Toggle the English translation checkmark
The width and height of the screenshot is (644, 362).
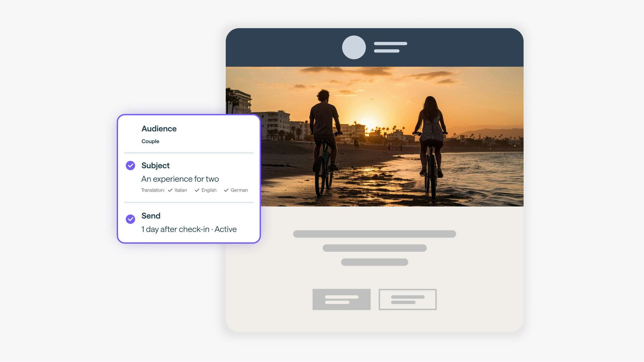pyautogui.click(x=197, y=190)
